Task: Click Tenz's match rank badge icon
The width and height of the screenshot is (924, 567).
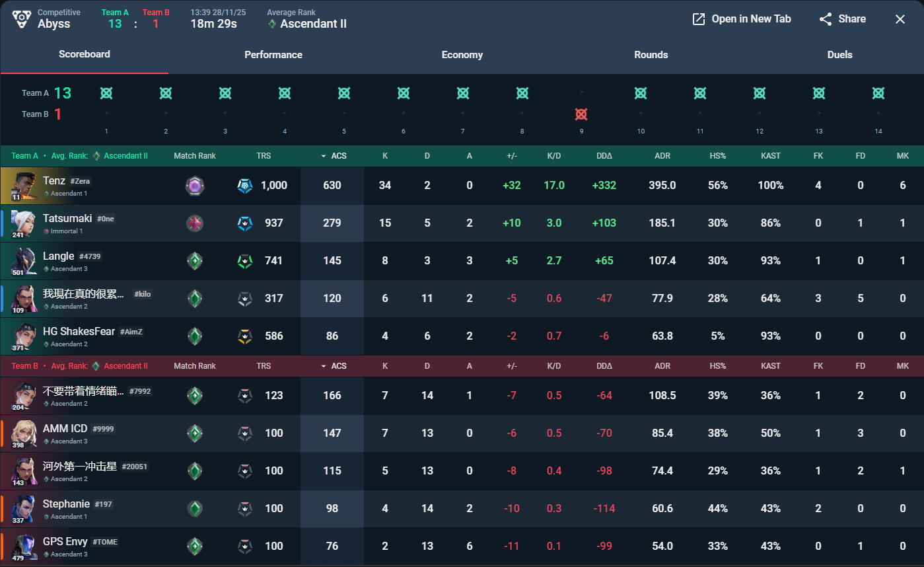Action: [x=194, y=186]
